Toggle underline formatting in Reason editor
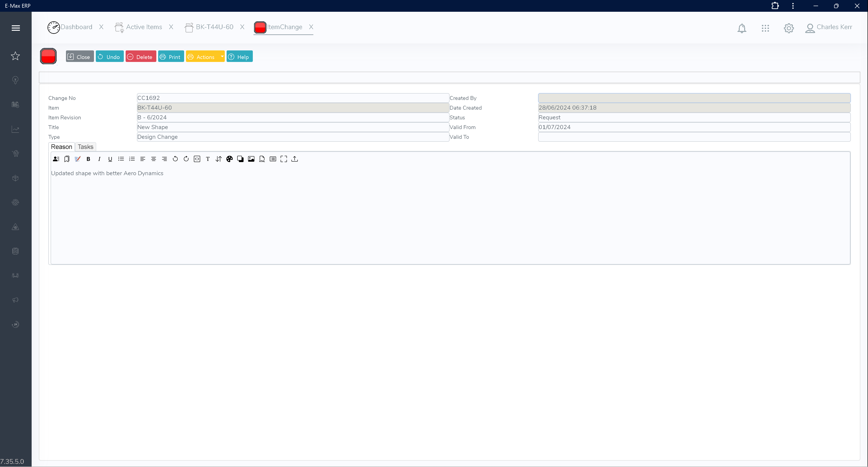The height and width of the screenshot is (467, 868). click(110, 159)
